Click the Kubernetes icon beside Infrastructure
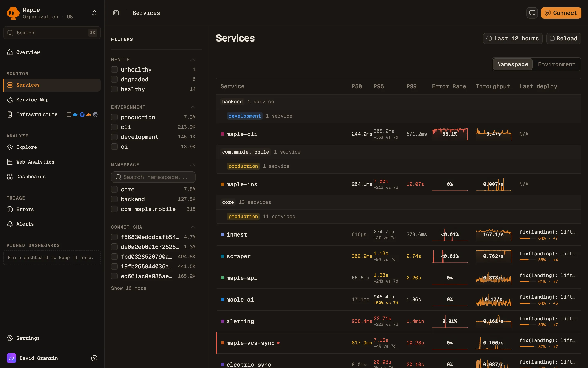This screenshot has width=588, height=368. coord(82,114)
